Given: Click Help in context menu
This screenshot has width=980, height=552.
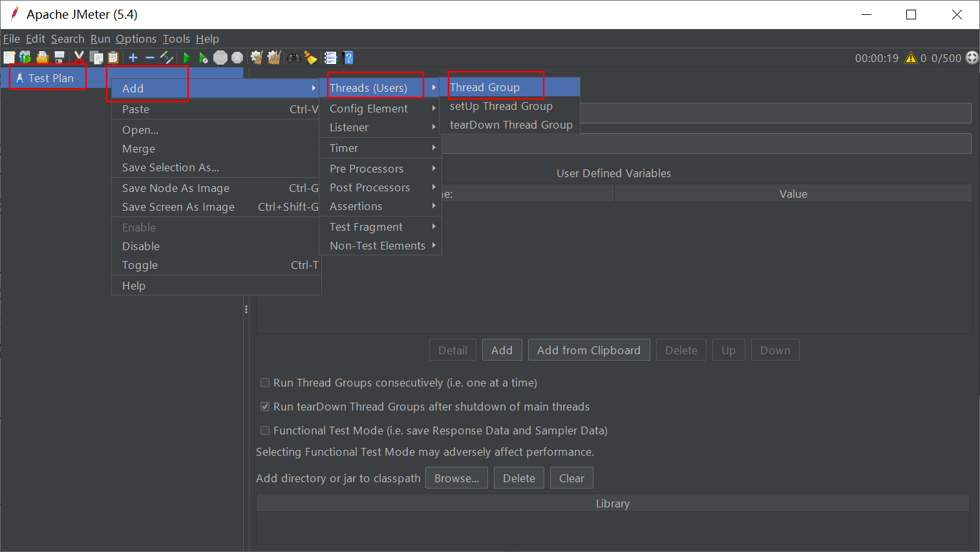Looking at the screenshot, I should click(216, 286).
